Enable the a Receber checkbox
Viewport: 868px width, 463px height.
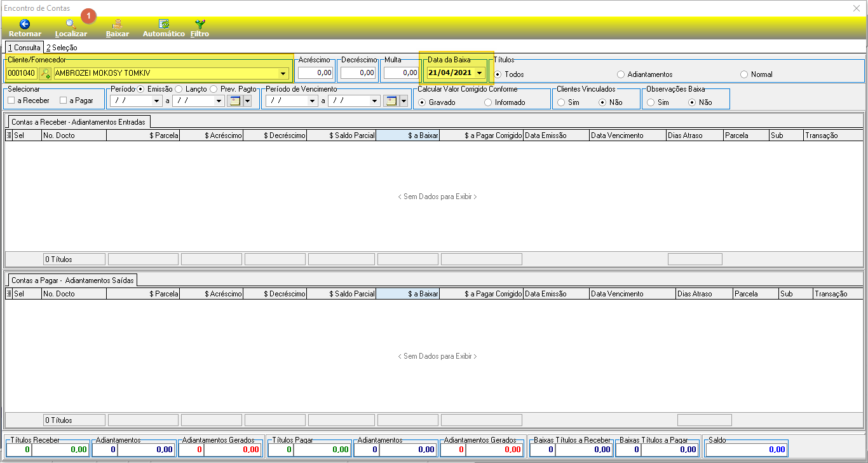coord(11,100)
